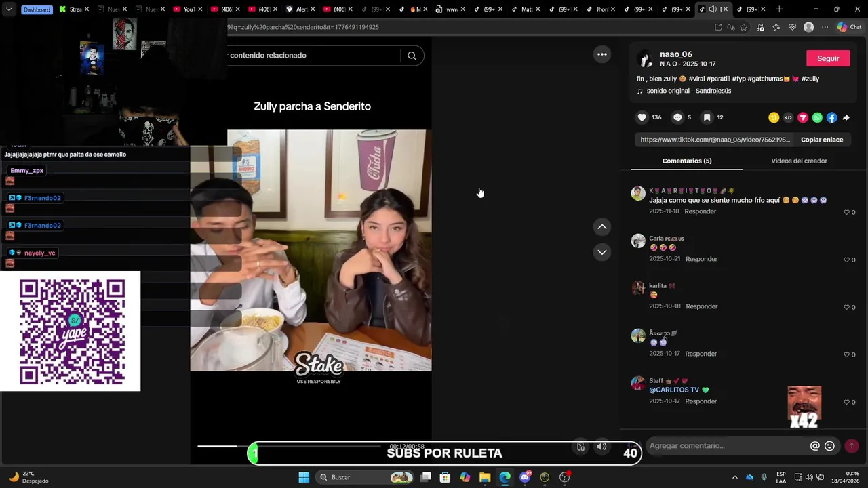Screen dimensions: 868x488
Task: Switch to the Matt browser tab
Action: tap(526, 9)
